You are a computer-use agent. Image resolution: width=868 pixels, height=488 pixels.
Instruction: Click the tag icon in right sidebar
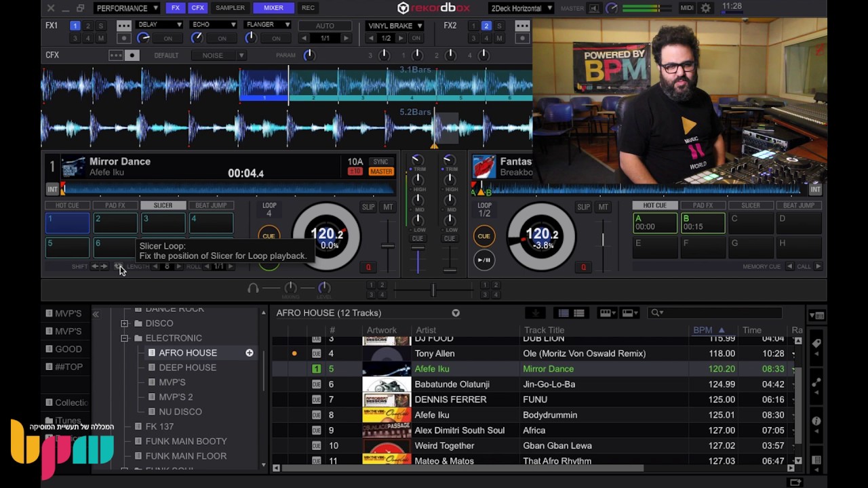click(x=816, y=344)
